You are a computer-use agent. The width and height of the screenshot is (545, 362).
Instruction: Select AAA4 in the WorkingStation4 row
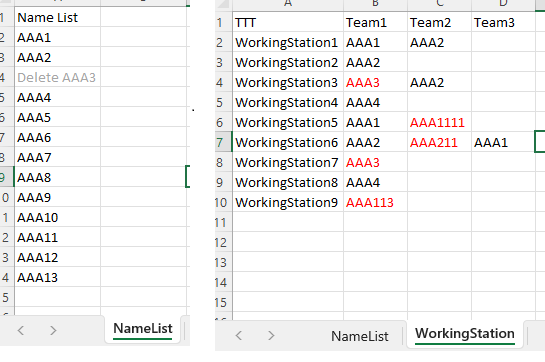click(x=375, y=102)
